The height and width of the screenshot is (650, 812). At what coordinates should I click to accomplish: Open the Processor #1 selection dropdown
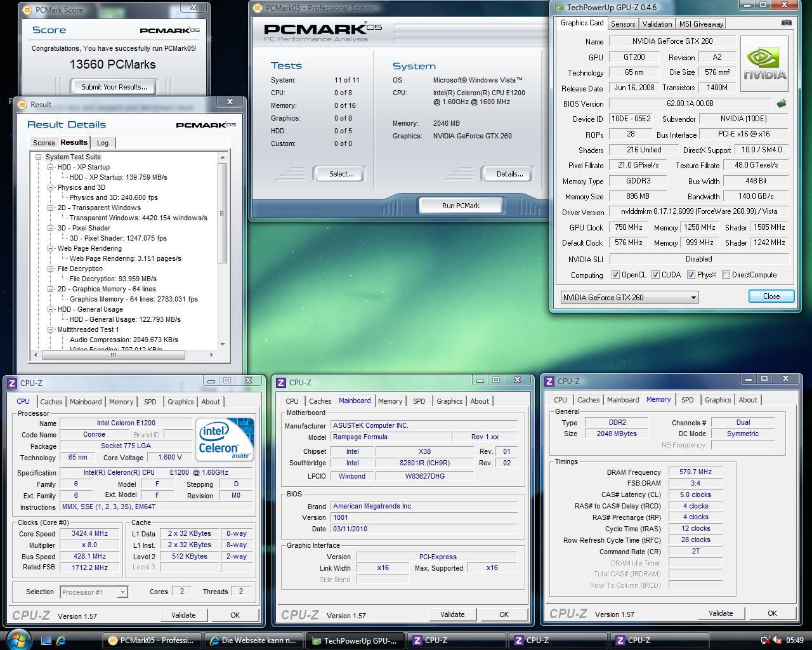click(94, 592)
